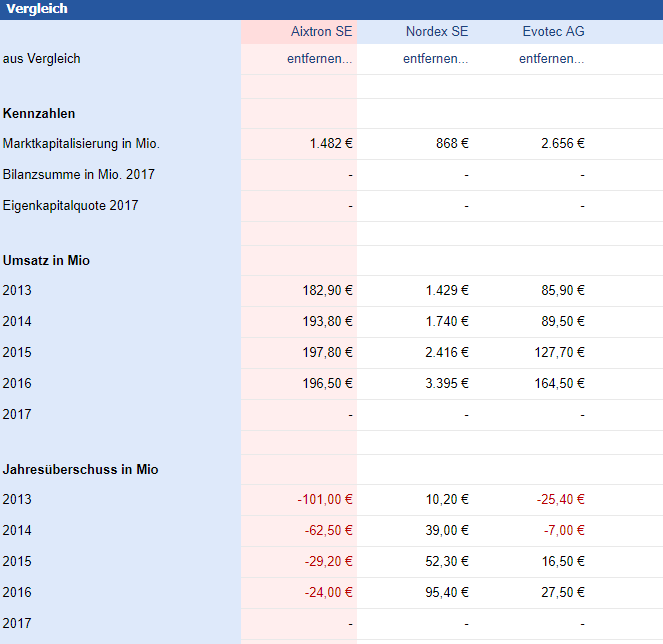This screenshot has height=644, width=663.
Task: Click Evotec 2014 net loss -7,00 €
Action: pyautogui.click(x=564, y=530)
